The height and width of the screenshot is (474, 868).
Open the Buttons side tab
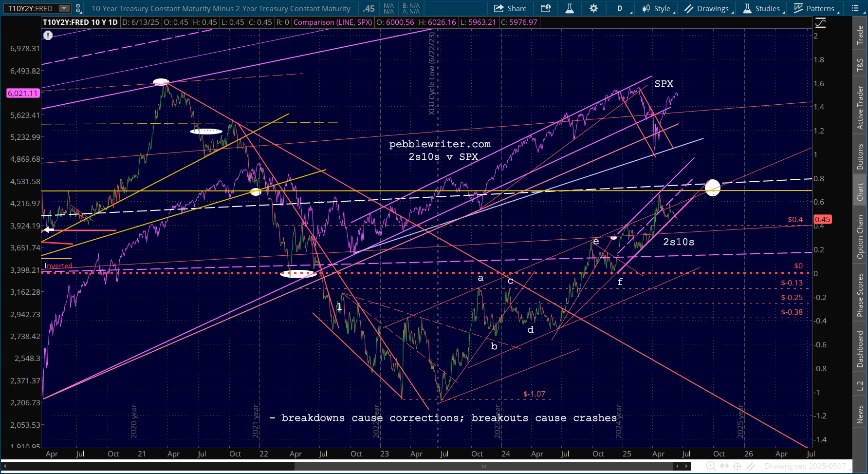click(x=860, y=157)
